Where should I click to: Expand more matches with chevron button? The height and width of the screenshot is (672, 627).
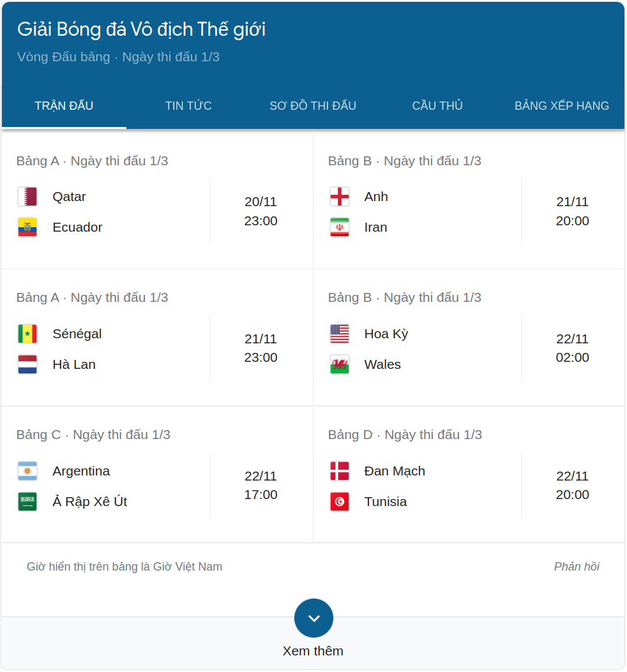(x=313, y=618)
